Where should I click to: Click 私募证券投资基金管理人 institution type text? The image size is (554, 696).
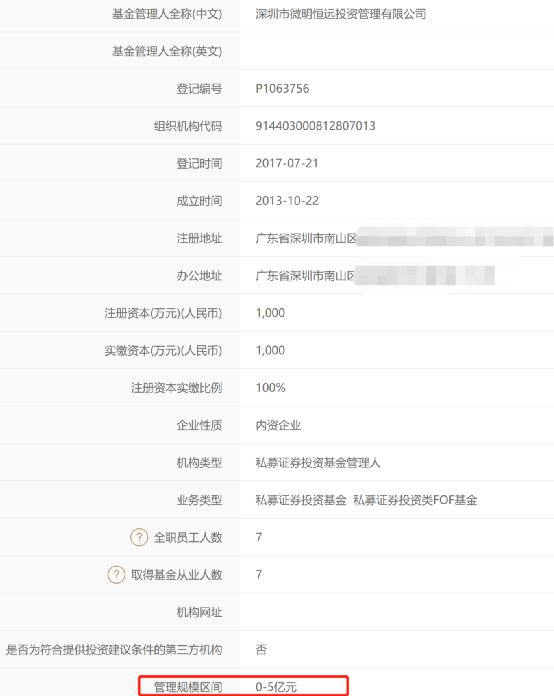tap(318, 463)
